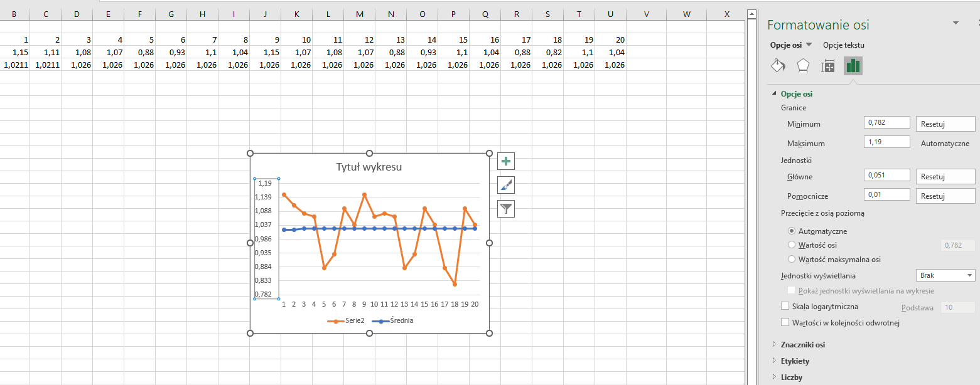Reset the Główne unit value
Viewport: 980px width, 385px height.
point(945,177)
